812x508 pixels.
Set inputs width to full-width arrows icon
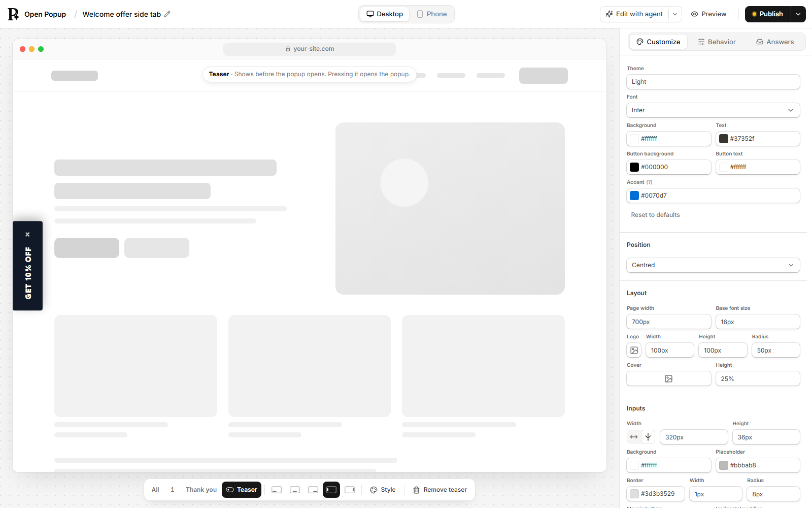point(634,437)
